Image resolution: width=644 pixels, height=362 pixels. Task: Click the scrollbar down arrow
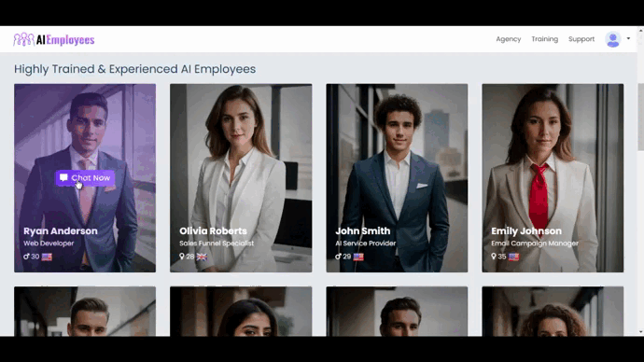[640, 332]
